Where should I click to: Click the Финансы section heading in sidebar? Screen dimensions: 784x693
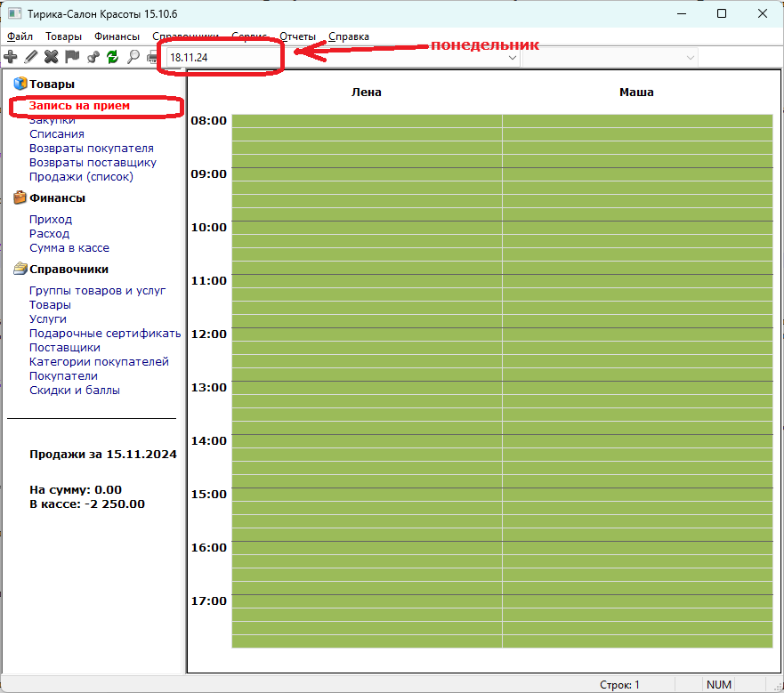[57, 198]
